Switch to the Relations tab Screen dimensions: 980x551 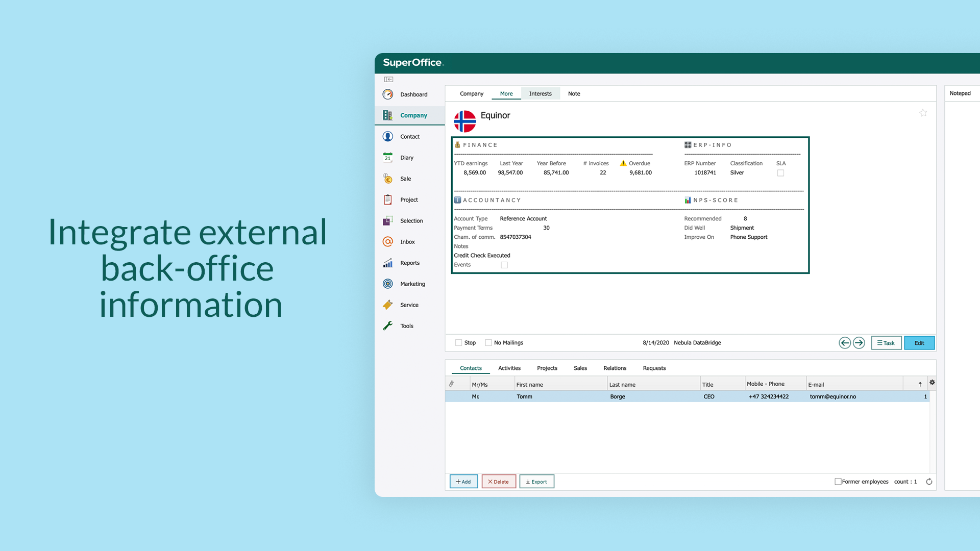pyautogui.click(x=615, y=368)
